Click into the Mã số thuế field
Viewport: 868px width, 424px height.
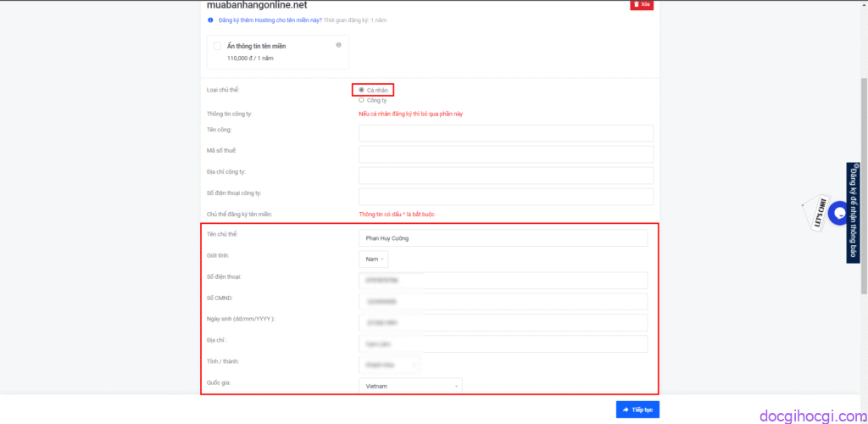506,154
